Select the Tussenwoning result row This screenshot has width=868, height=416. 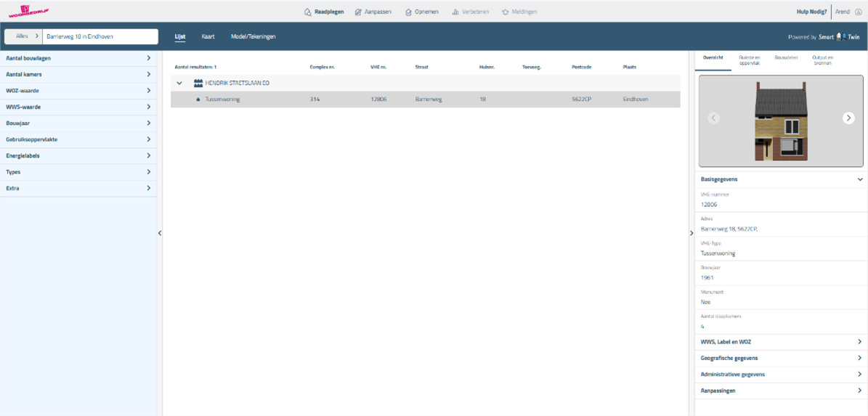(425, 99)
